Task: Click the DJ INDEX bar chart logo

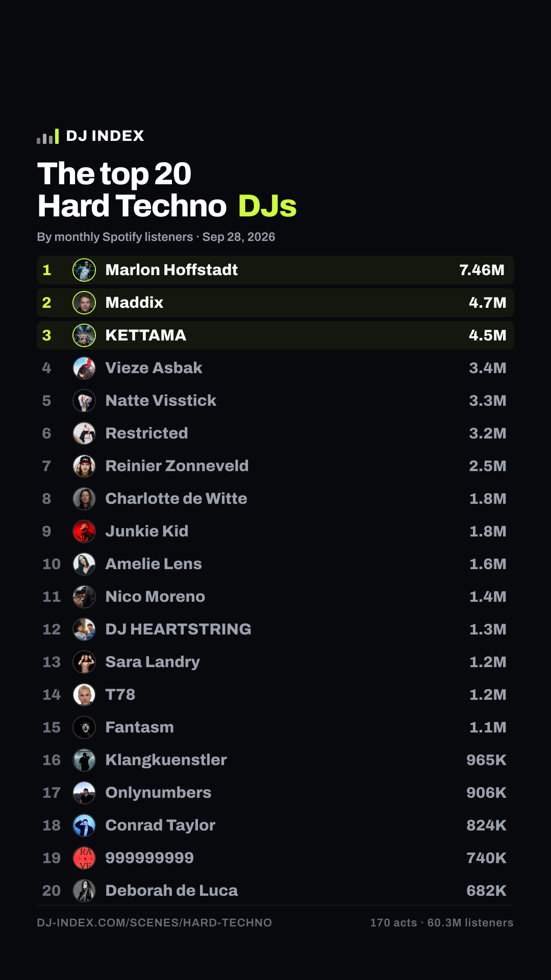Action: point(47,136)
